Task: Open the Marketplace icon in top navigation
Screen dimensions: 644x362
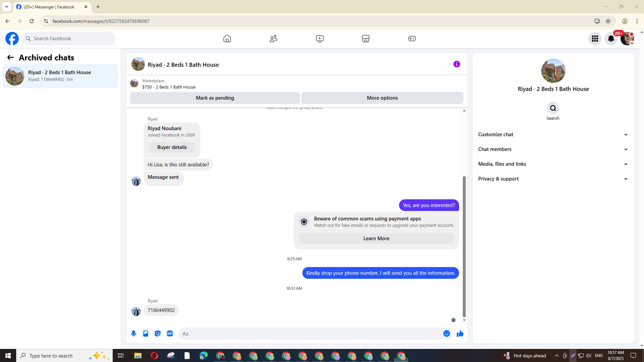Action: pyautogui.click(x=366, y=39)
